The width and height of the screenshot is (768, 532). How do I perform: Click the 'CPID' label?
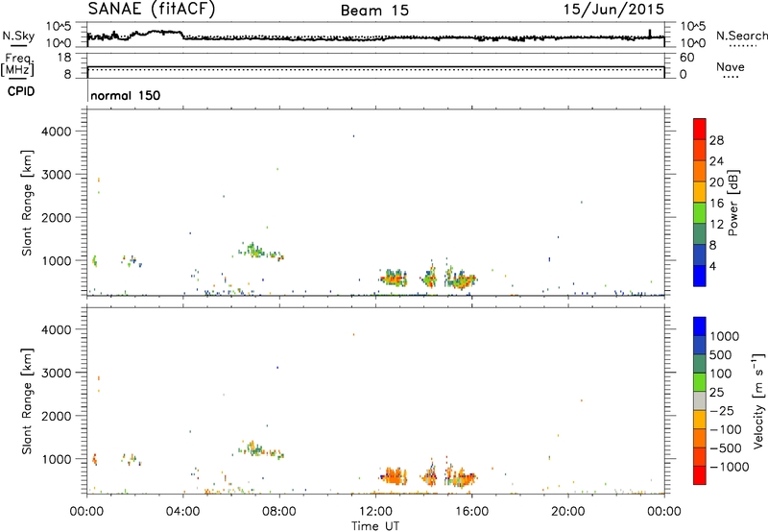coord(21,91)
